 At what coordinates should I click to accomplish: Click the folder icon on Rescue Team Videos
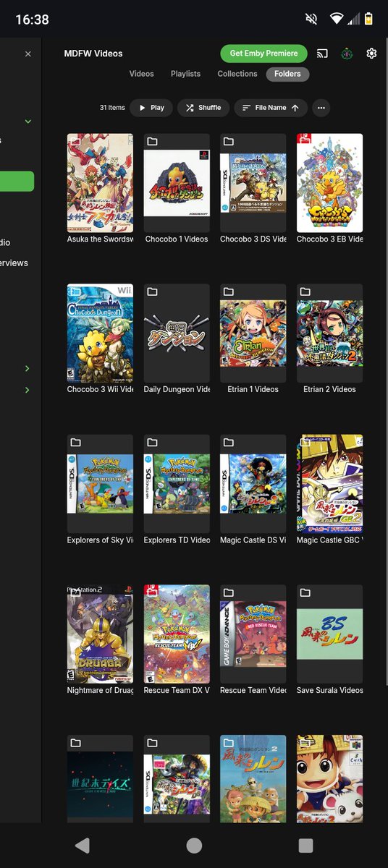(228, 592)
